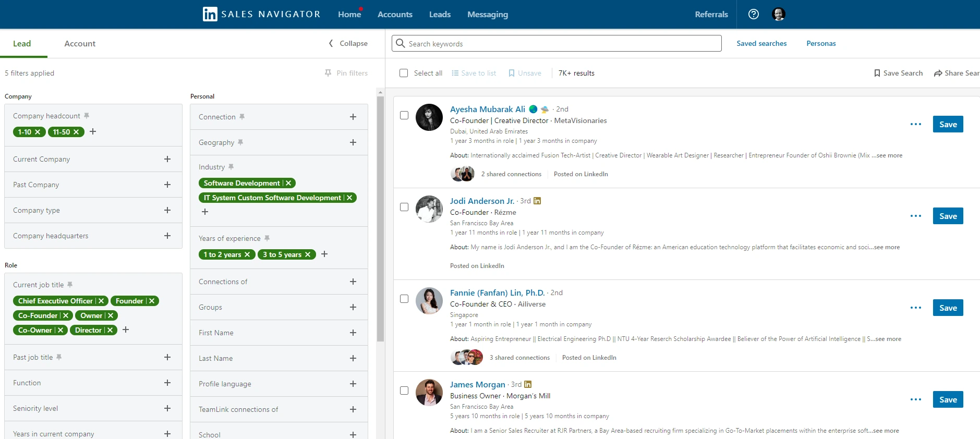Open Saved searches

tap(761, 43)
